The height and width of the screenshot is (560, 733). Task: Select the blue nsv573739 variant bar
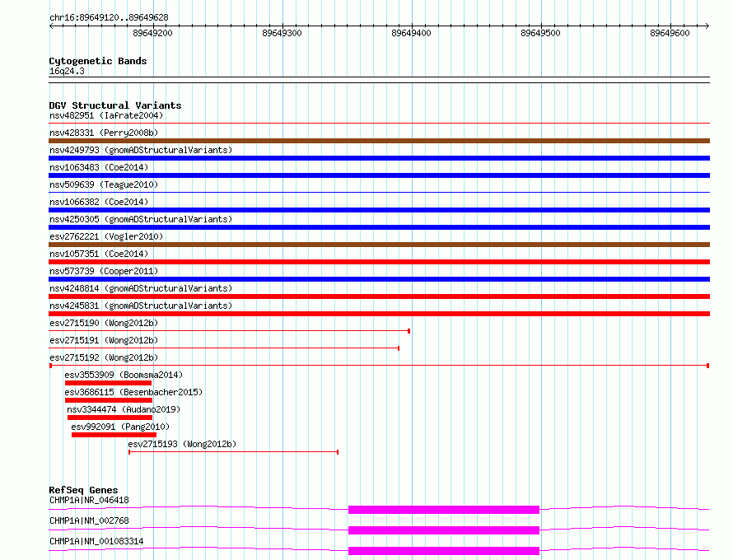(x=379, y=279)
